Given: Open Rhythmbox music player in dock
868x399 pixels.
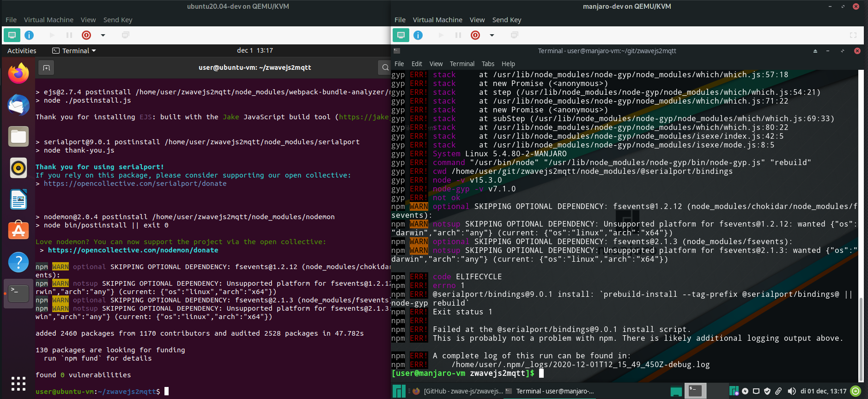Looking at the screenshot, I should click(x=18, y=168).
